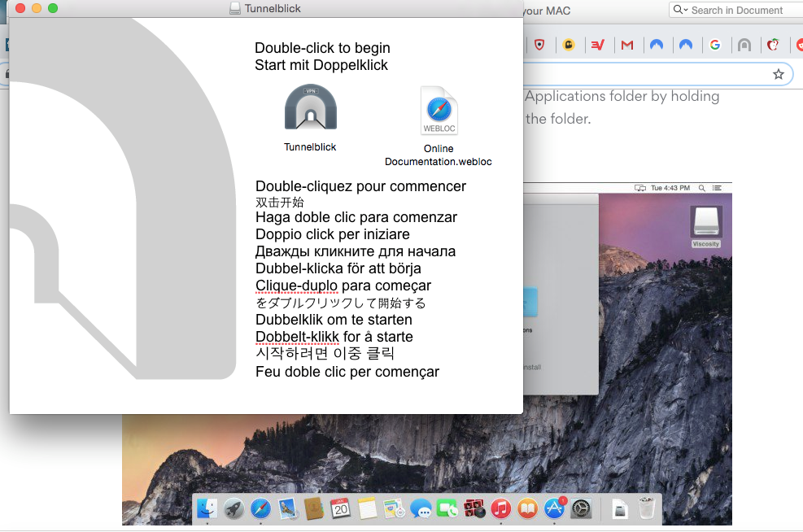The height and width of the screenshot is (532, 803).
Task: Switch to the Gmail browser tab
Action: [x=626, y=45]
